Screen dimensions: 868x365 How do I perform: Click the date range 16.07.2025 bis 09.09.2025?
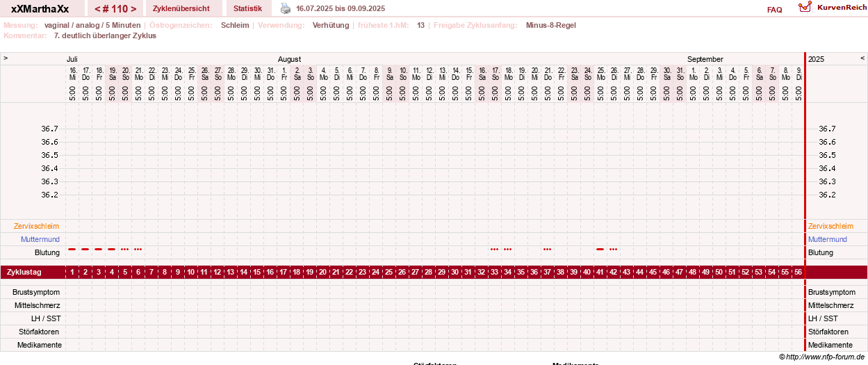point(341,8)
